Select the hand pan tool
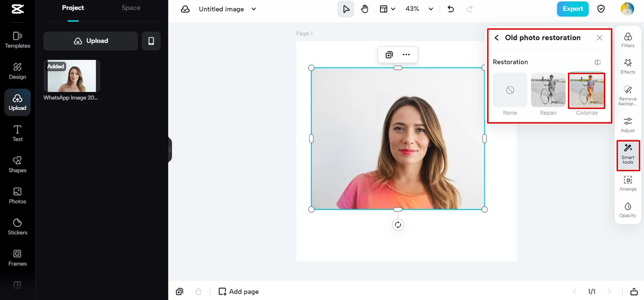Image resolution: width=644 pixels, height=300 pixels. [365, 9]
